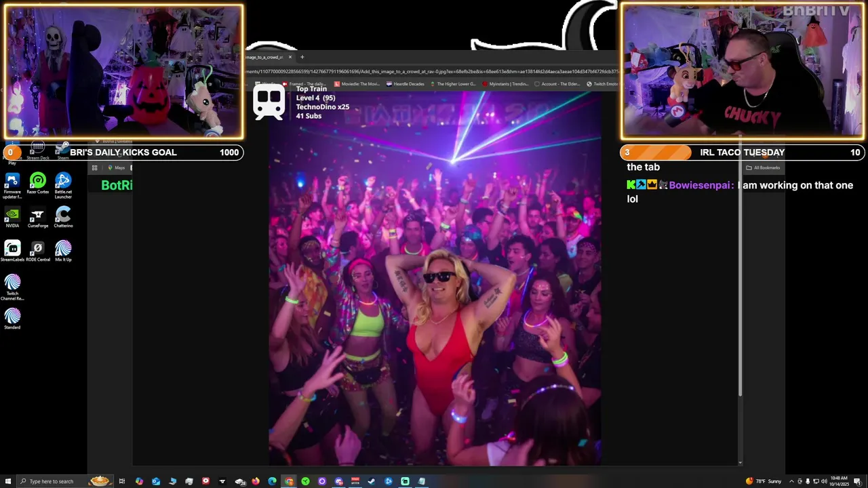
Task: Open the Mix It Up desktop icon
Action: pyautogui.click(x=63, y=251)
